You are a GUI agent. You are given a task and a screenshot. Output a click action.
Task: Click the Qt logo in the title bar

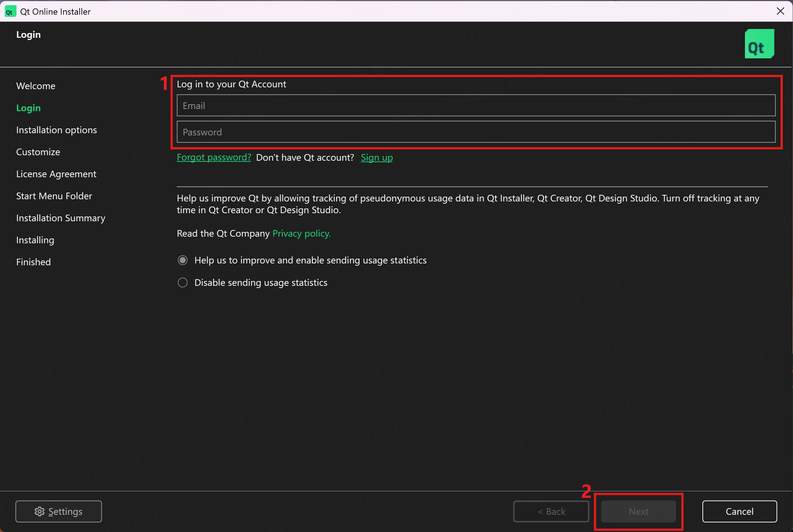[10, 12]
